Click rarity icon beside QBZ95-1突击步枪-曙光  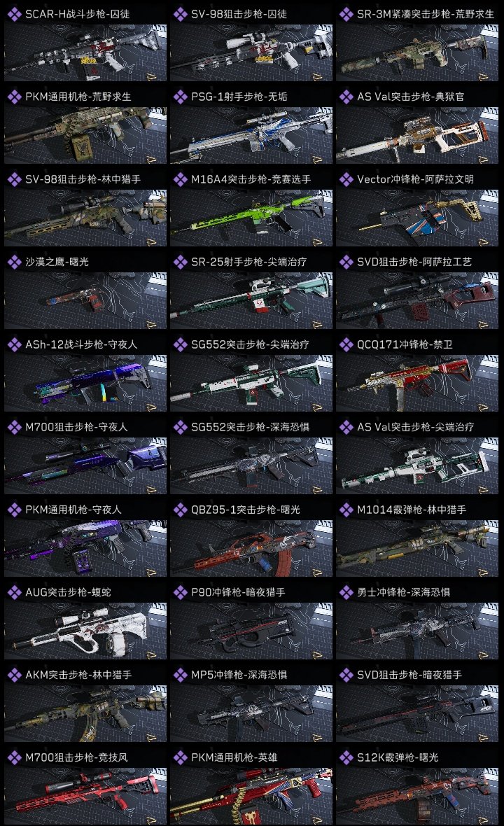tap(180, 510)
